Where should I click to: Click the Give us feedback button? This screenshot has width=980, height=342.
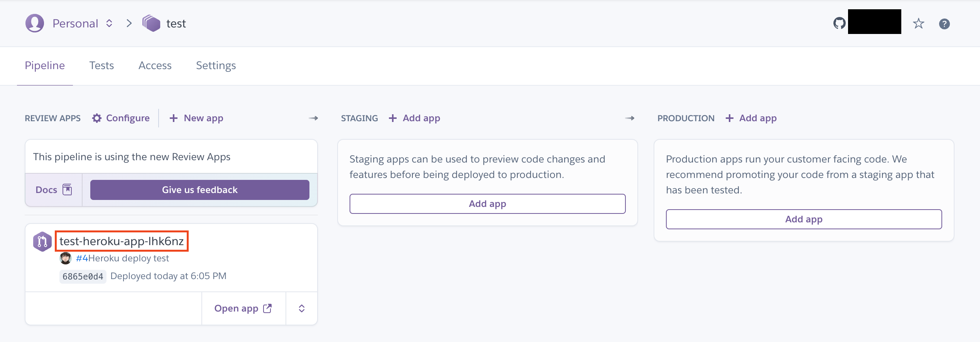point(200,190)
